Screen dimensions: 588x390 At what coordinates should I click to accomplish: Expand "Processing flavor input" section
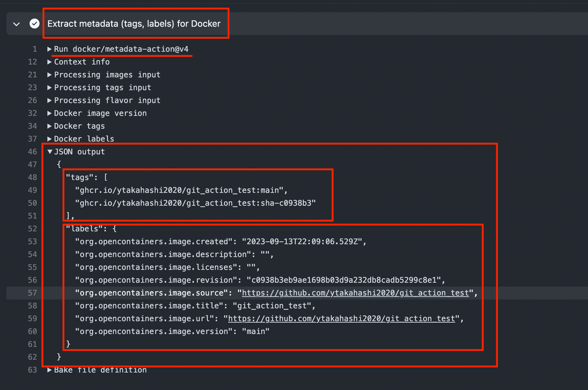(50, 100)
